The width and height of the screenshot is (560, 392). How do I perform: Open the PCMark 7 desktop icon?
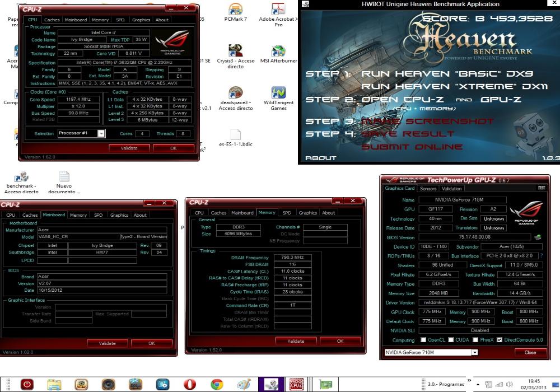[235, 12]
